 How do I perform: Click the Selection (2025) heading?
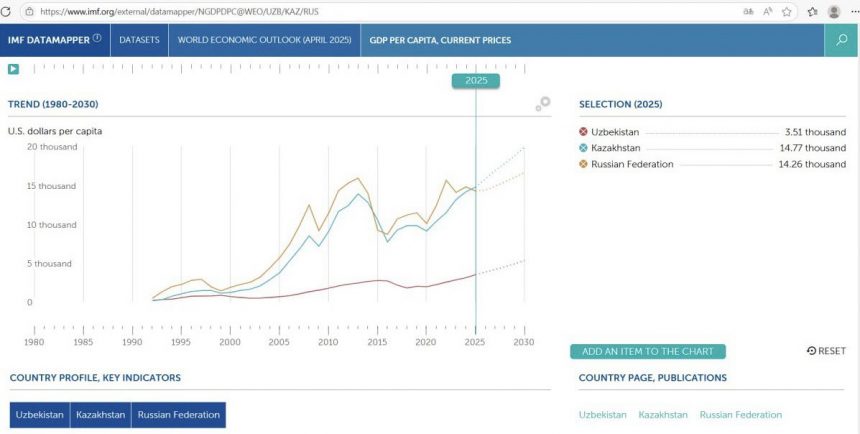tap(620, 104)
